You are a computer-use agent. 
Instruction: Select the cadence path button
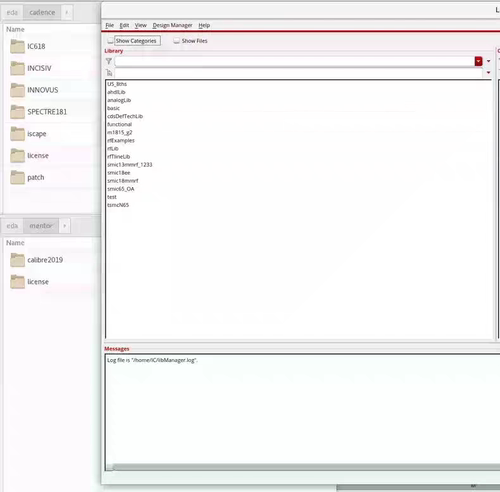point(42,13)
